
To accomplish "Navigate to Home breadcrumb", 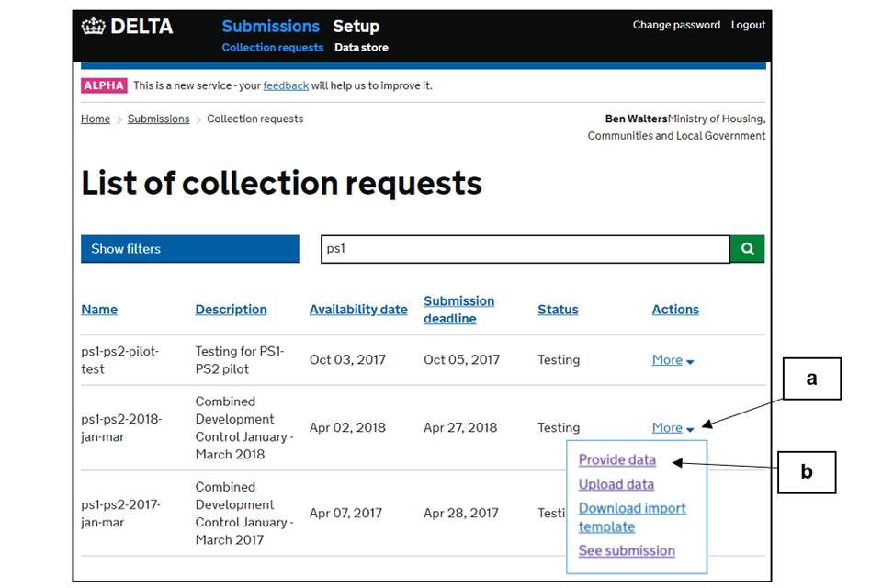I will click(x=96, y=119).
